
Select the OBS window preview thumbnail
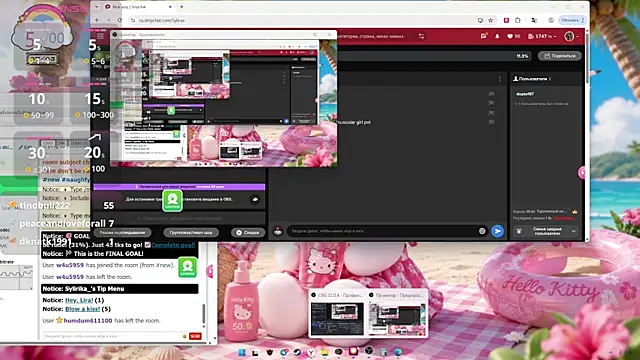[x=338, y=313]
